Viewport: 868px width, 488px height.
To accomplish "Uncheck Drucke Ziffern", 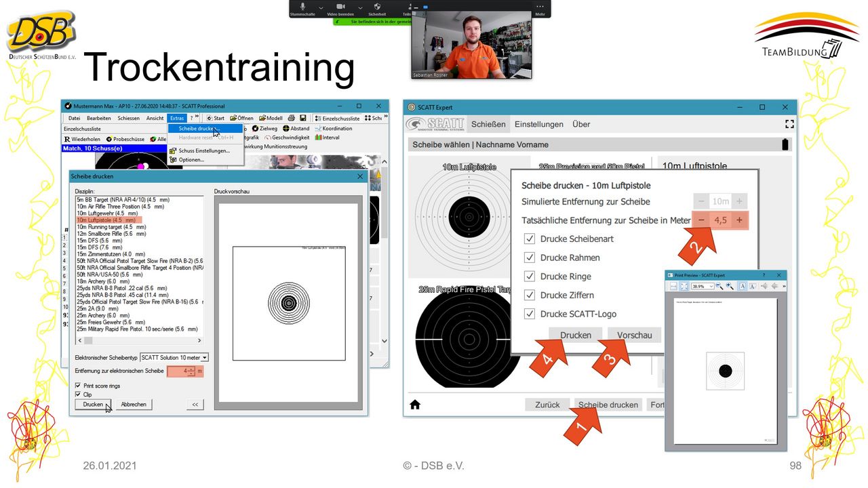I will click(530, 295).
